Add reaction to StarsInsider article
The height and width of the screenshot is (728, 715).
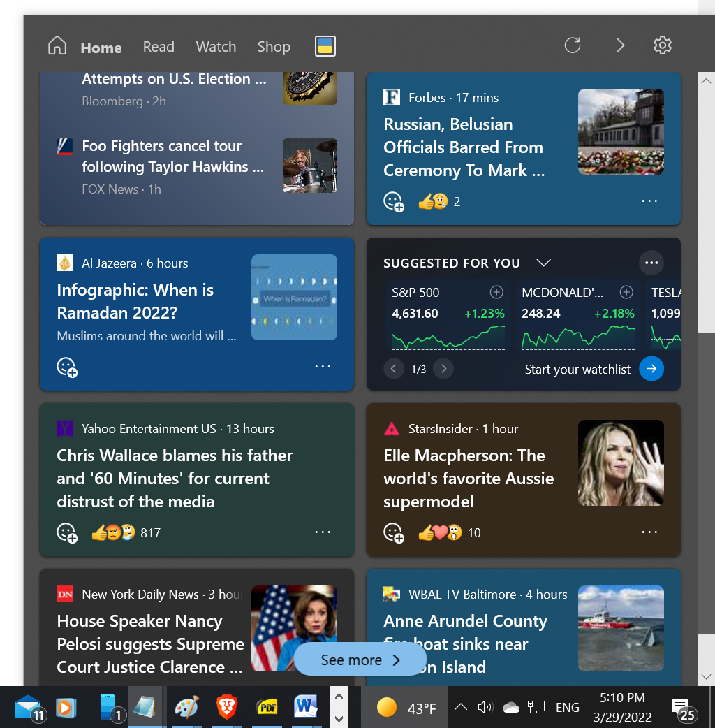pos(393,532)
